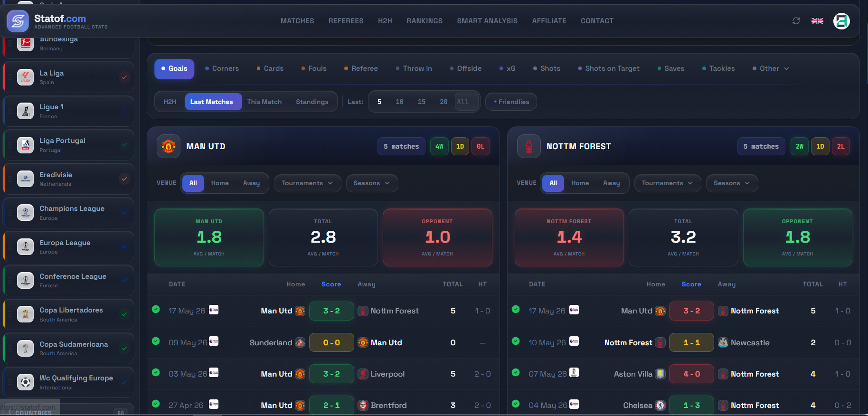Click the Brentford crest in the 27 Apr row
This screenshot has height=416, width=868.
pos(363,405)
